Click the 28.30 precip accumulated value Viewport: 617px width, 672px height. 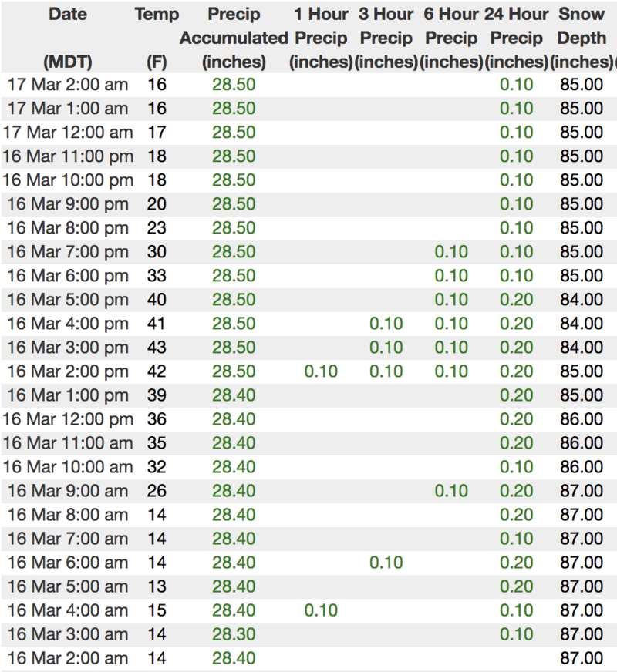coord(234,634)
